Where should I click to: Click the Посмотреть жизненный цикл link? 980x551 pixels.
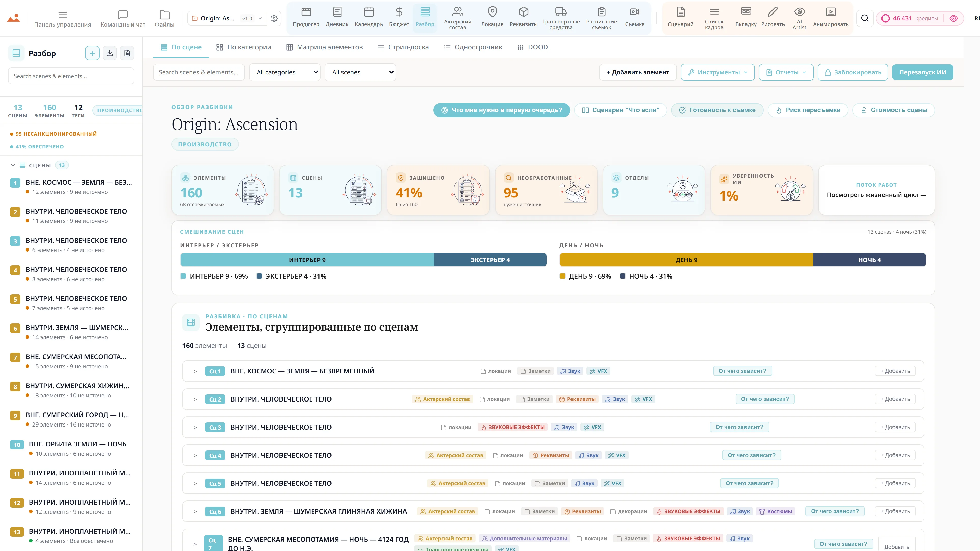876,195
